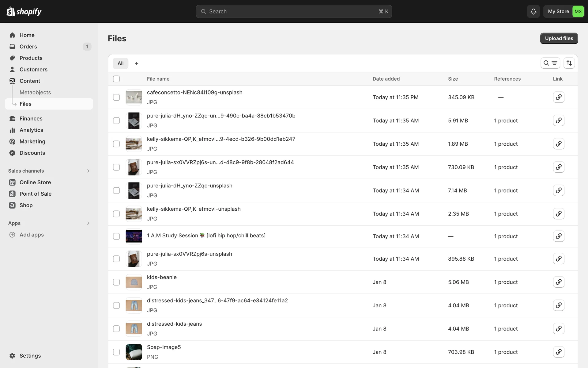Open the sort files options
588x368 pixels.
click(569, 63)
